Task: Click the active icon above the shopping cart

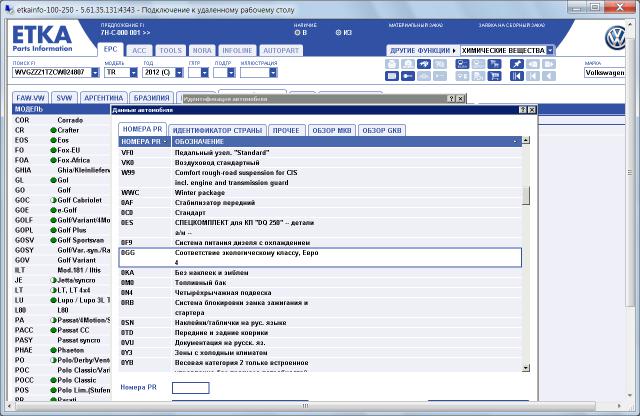Action: point(494,64)
